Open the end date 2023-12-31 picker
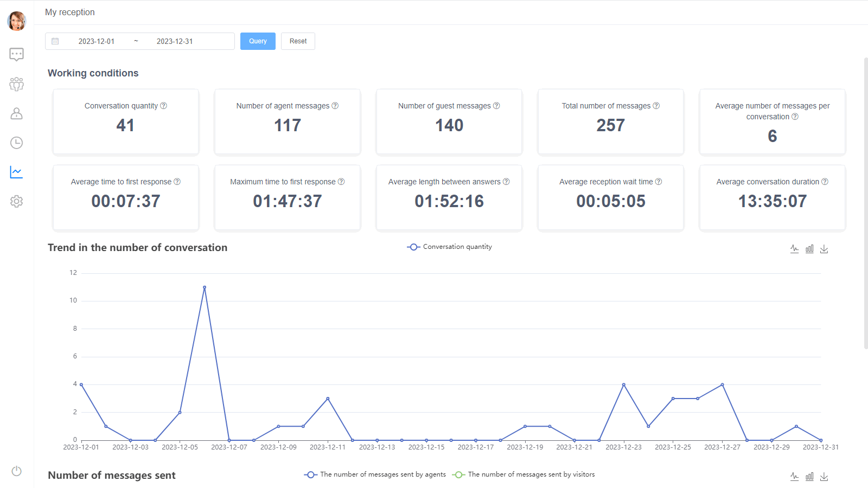868x488 pixels. (175, 41)
